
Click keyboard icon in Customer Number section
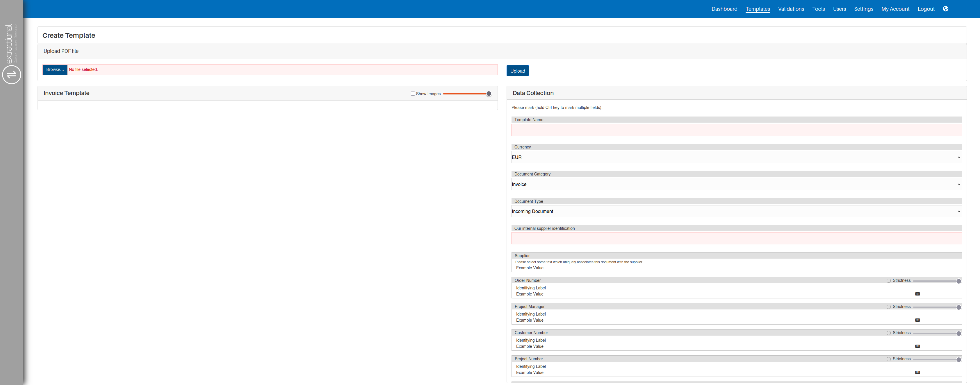[x=917, y=346]
